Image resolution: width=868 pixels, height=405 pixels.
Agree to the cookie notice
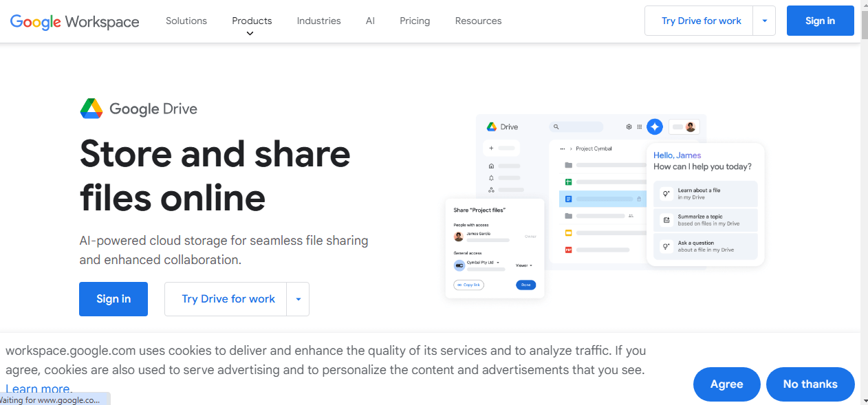726,384
